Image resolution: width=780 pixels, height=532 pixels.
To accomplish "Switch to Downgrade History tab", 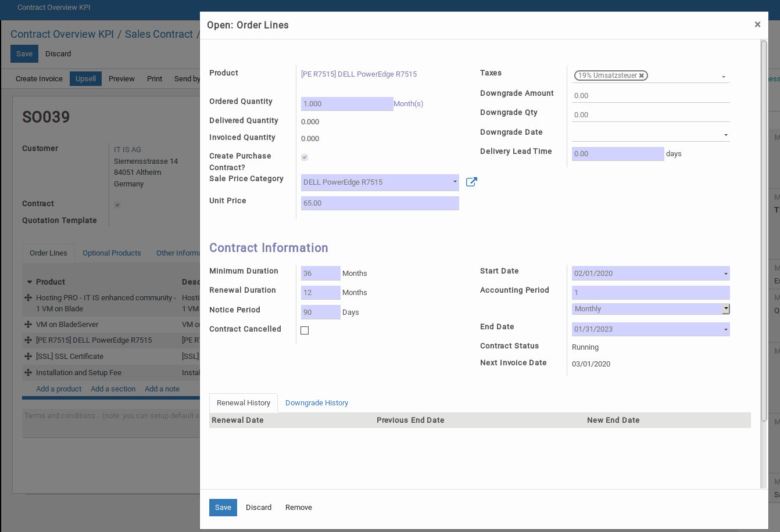I will pos(317,403).
